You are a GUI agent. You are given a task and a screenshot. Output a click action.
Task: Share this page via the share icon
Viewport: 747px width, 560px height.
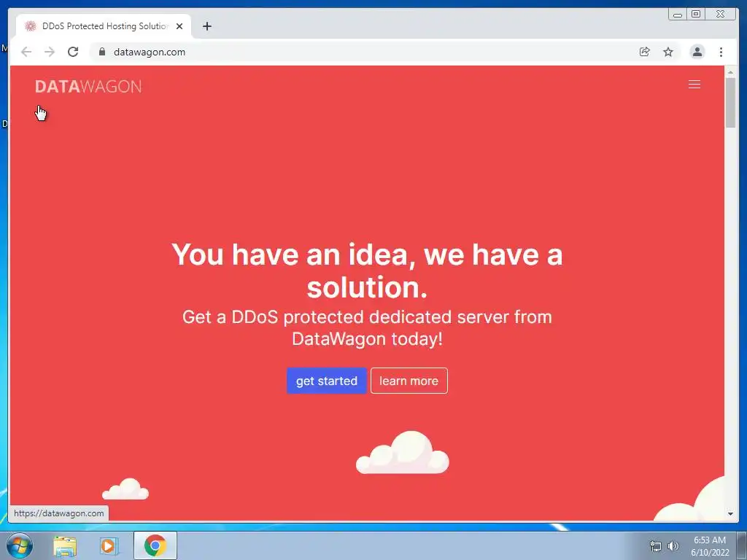pyautogui.click(x=644, y=52)
